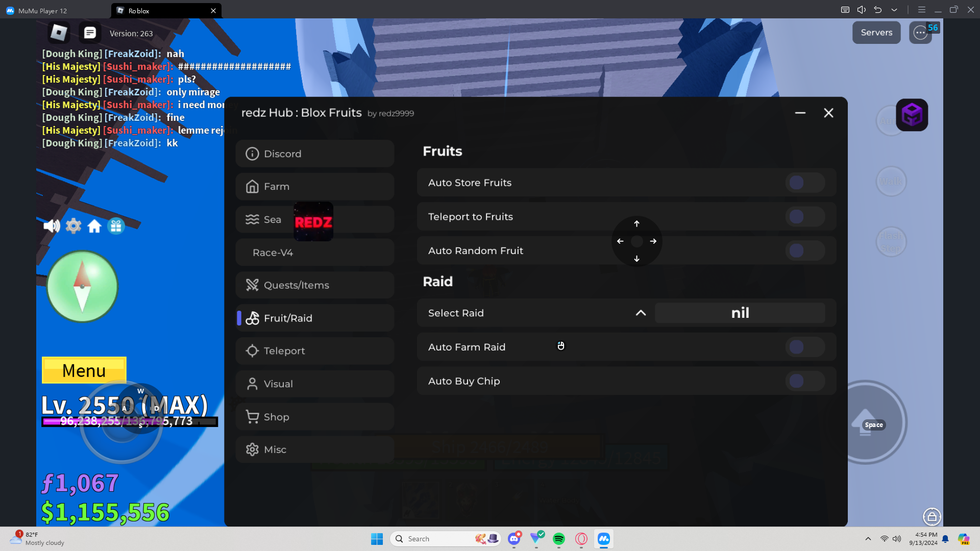980x551 pixels.
Task: Open Windows notification bell
Action: [945, 539]
